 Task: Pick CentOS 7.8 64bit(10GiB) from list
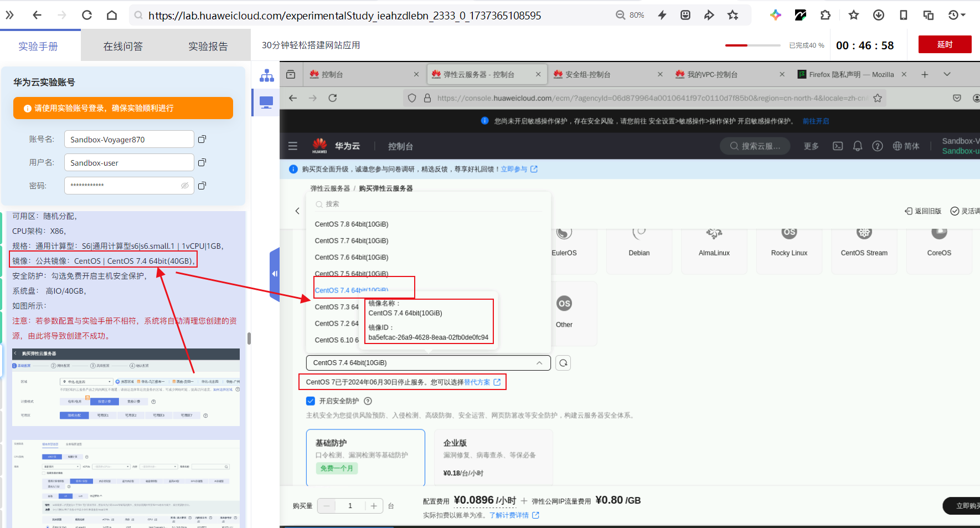pos(352,224)
